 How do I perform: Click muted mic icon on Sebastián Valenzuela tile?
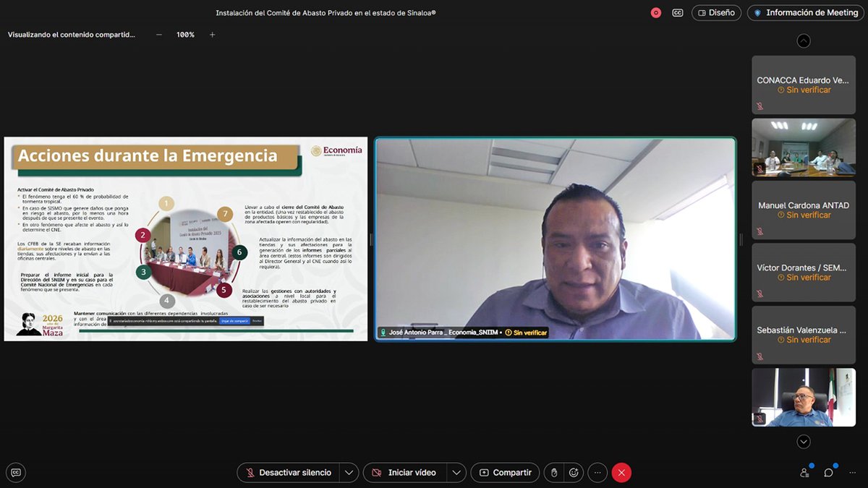(x=760, y=356)
